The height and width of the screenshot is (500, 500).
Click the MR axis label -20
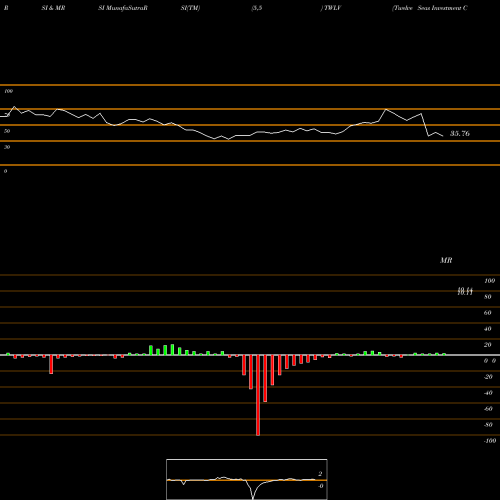click(488, 377)
